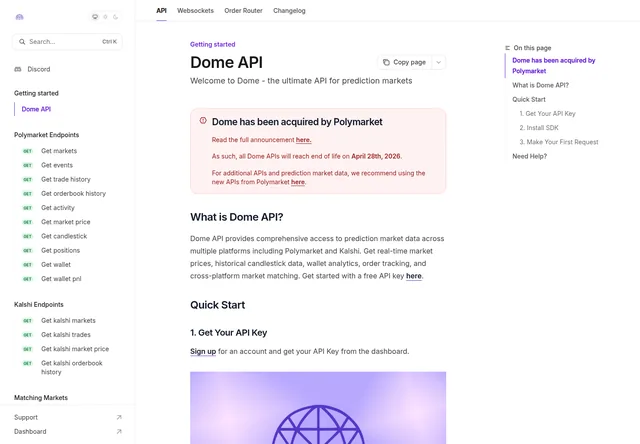Viewport: 640px width, 444px height.
Task: Open Get markets endpoint
Action: point(59,151)
